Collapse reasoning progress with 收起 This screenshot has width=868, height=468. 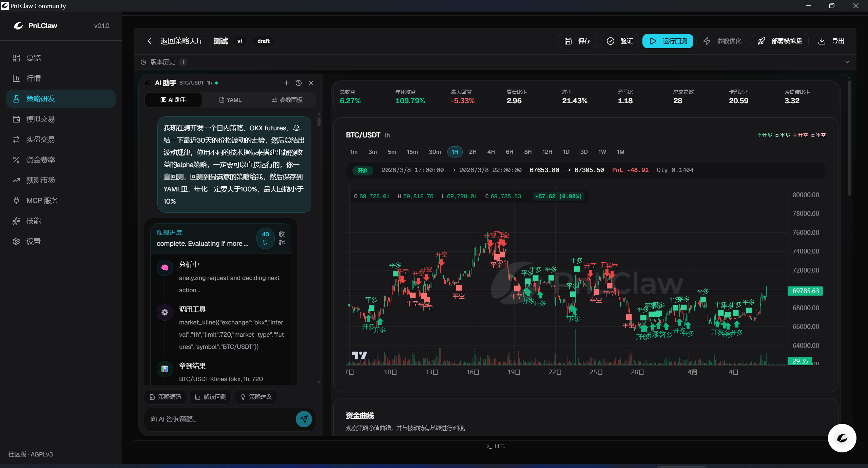282,238
